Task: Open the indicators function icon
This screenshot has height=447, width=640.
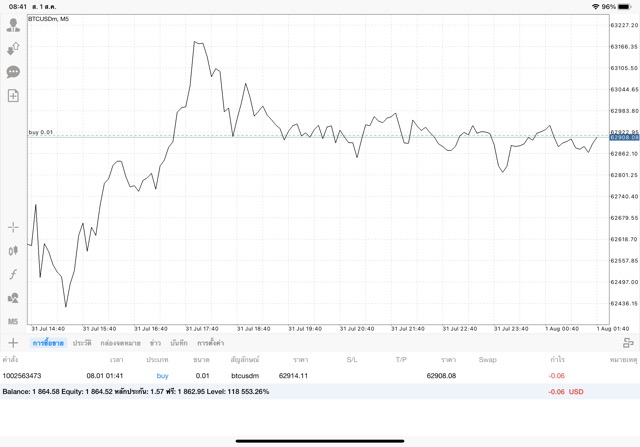Action: tap(13, 274)
